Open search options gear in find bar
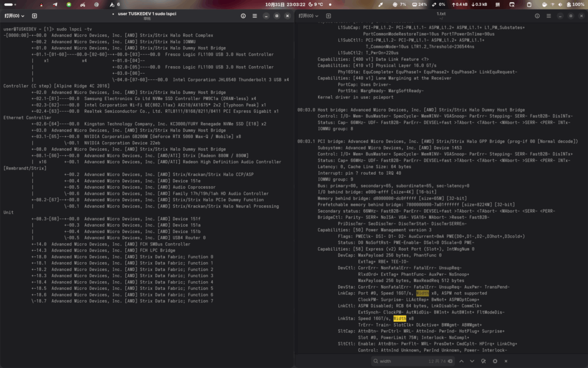 (x=494, y=361)
